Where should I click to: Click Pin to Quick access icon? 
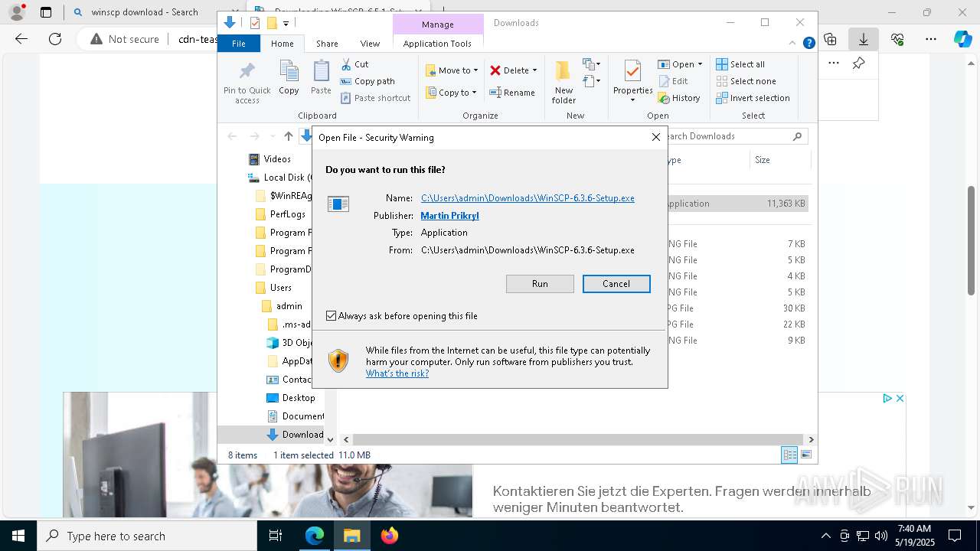[x=247, y=72]
